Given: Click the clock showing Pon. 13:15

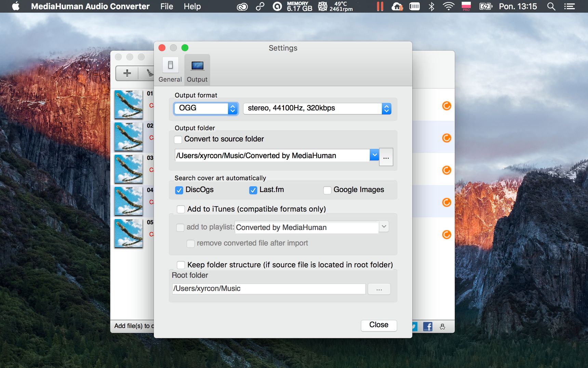Looking at the screenshot, I should (x=518, y=6).
